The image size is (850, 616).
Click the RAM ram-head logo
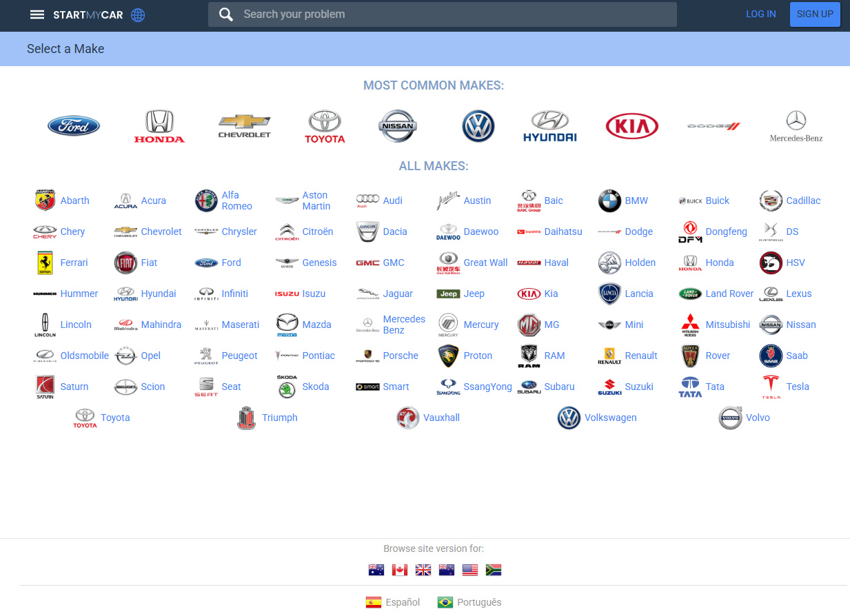click(x=529, y=356)
